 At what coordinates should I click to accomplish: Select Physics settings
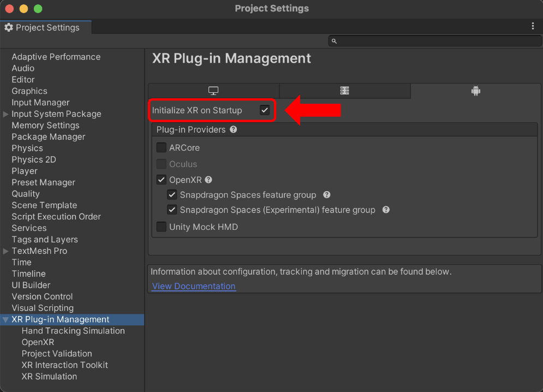coord(27,149)
